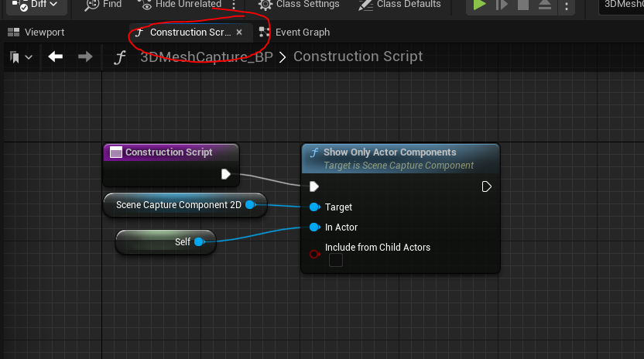644x359 pixels.
Task: Click the Self node output pin
Action: point(199,242)
